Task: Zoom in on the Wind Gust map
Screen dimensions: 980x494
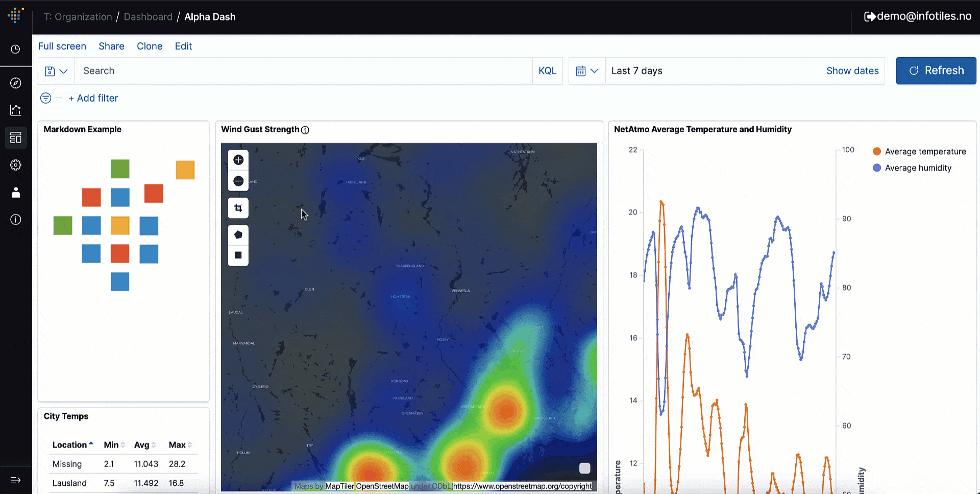Action: tap(238, 160)
